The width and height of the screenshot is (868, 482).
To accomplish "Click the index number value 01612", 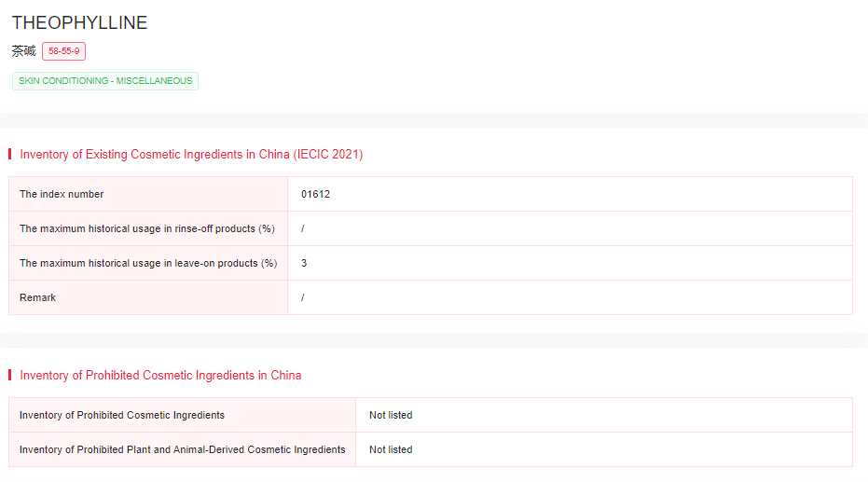I will click(x=315, y=194).
